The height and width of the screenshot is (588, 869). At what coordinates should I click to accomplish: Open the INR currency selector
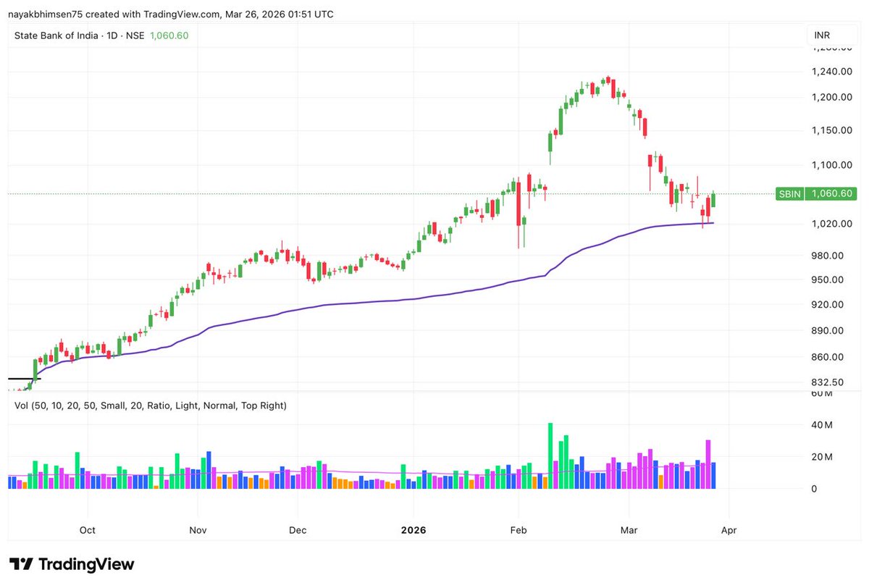pyautogui.click(x=822, y=34)
